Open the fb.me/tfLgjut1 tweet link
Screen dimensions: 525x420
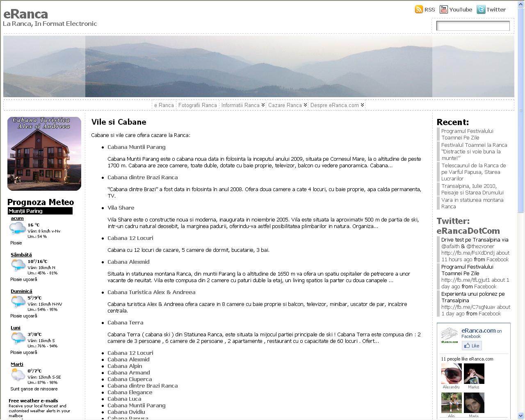466,280
